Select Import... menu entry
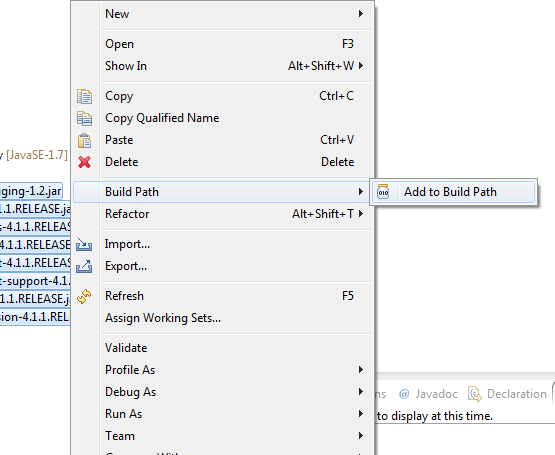Viewport: 555px width, 455px height. point(223,244)
